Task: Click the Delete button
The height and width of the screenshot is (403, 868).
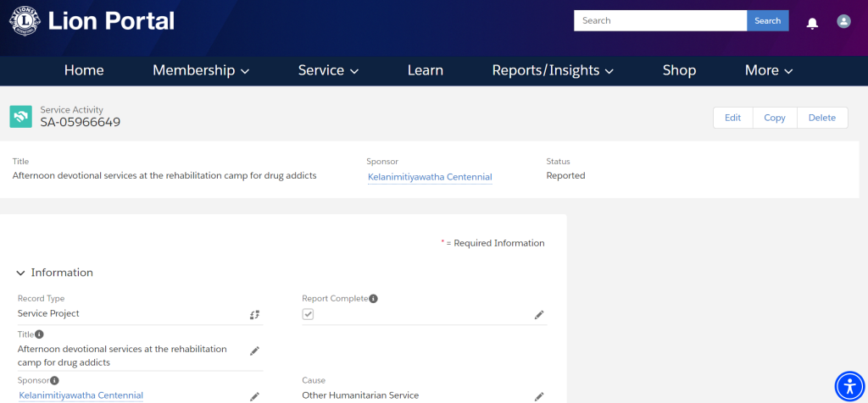Action: pyautogui.click(x=822, y=118)
